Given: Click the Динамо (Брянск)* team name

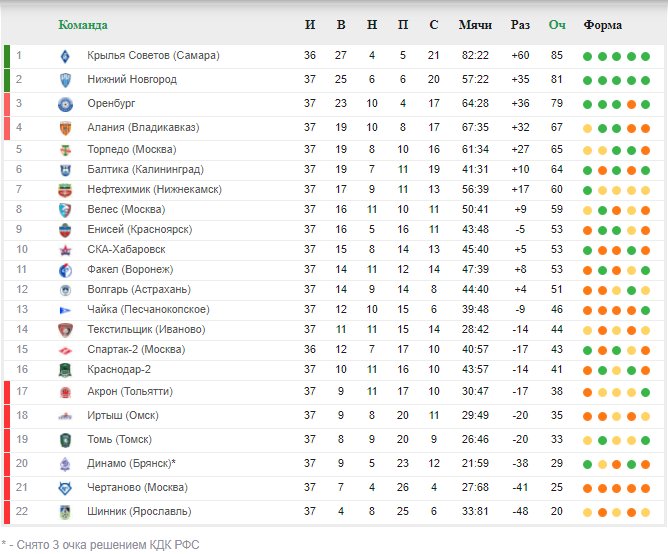Looking at the screenshot, I should click(x=131, y=463).
